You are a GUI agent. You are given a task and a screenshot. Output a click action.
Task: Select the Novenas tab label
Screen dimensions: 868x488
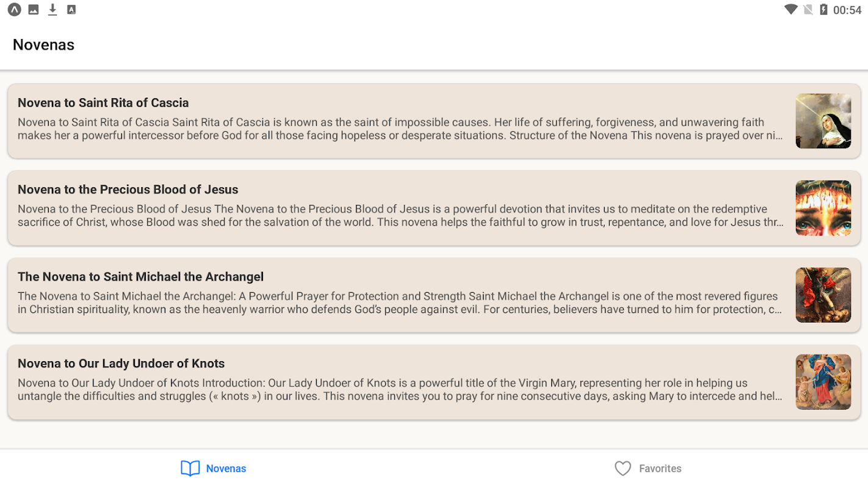[x=226, y=468]
